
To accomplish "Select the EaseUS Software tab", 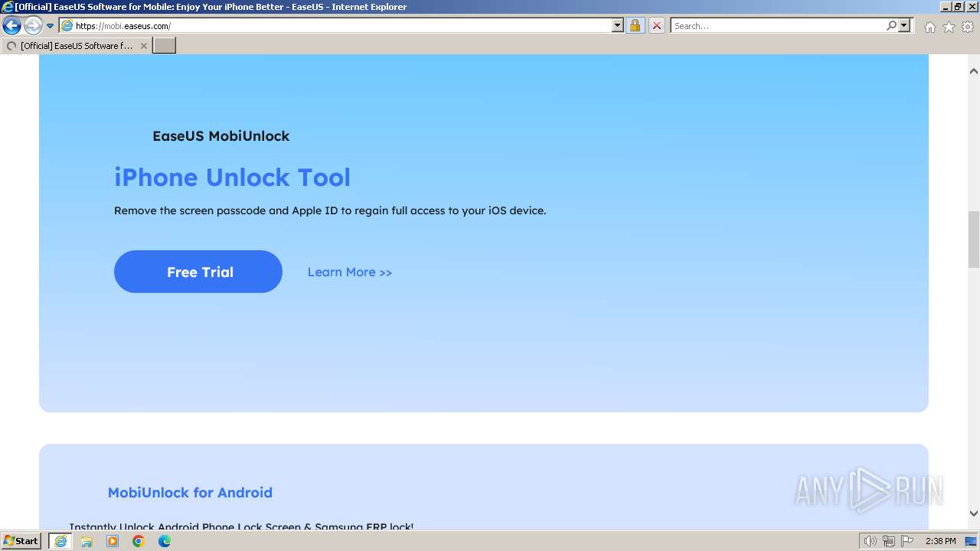I will [75, 46].
